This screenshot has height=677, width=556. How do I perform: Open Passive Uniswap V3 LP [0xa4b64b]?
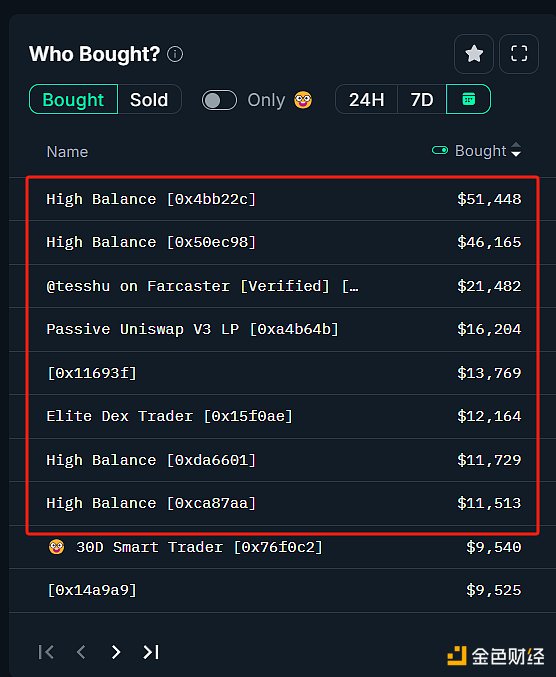[283, 329]
